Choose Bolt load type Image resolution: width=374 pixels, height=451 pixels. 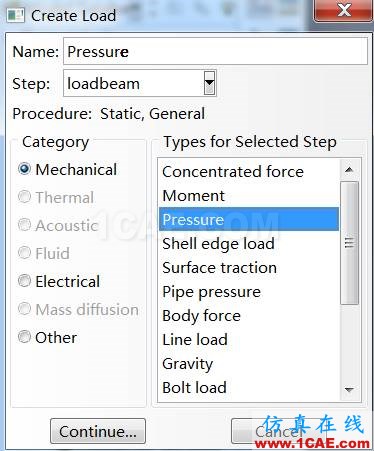pyautogui.click(x=249, y=387)
